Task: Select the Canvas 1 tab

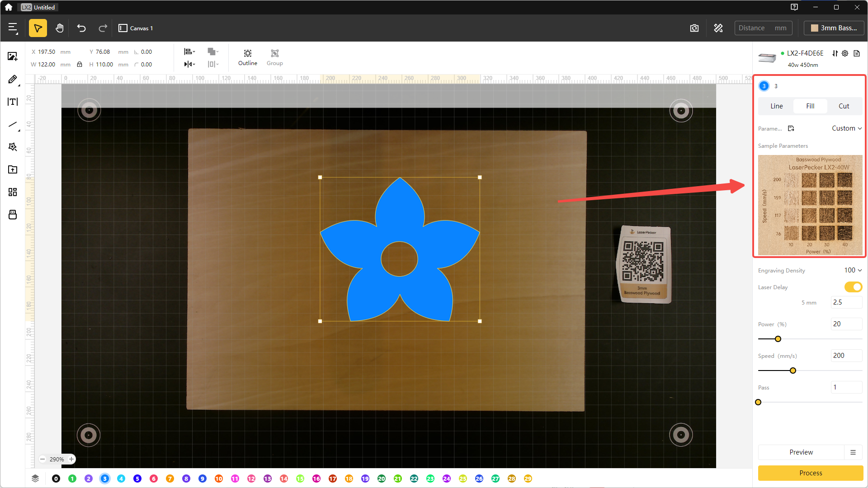Action: coord(136,28)
